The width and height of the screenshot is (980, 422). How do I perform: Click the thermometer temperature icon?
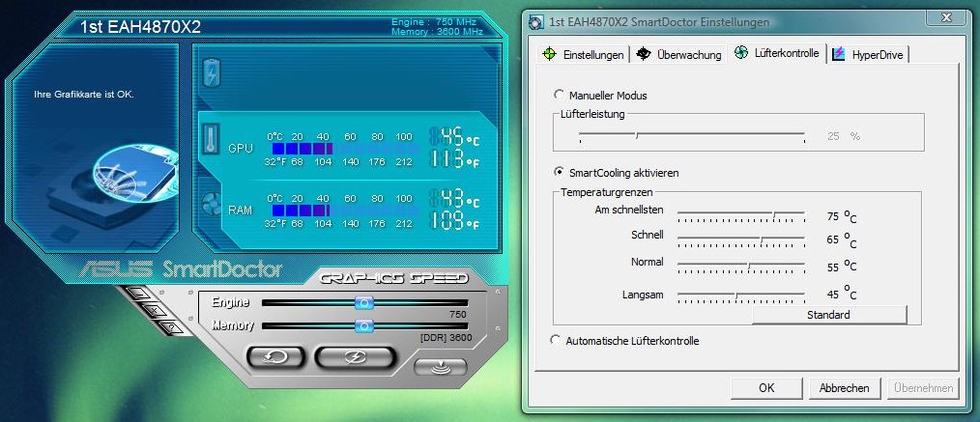tap(212, 139)
